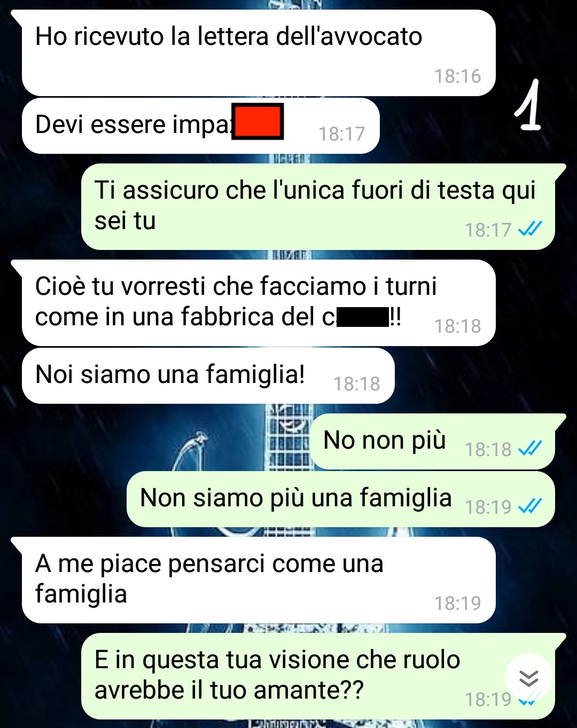Screen dimensions: 577x728
Task: Select the 'Noi siamo una famiglia!' bubble
Action: point(208,375)
